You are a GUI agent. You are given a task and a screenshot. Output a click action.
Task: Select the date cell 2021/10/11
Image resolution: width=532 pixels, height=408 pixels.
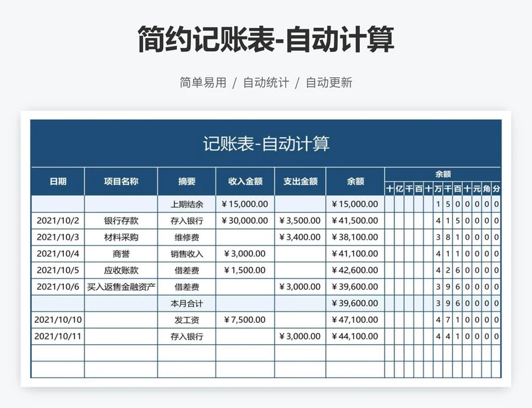(58, 336)
